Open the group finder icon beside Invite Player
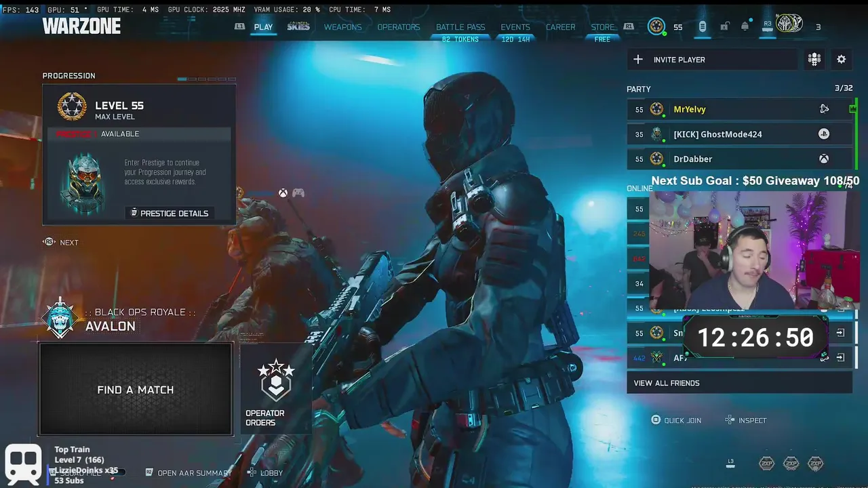868x488 pixels. pos(814,60)
